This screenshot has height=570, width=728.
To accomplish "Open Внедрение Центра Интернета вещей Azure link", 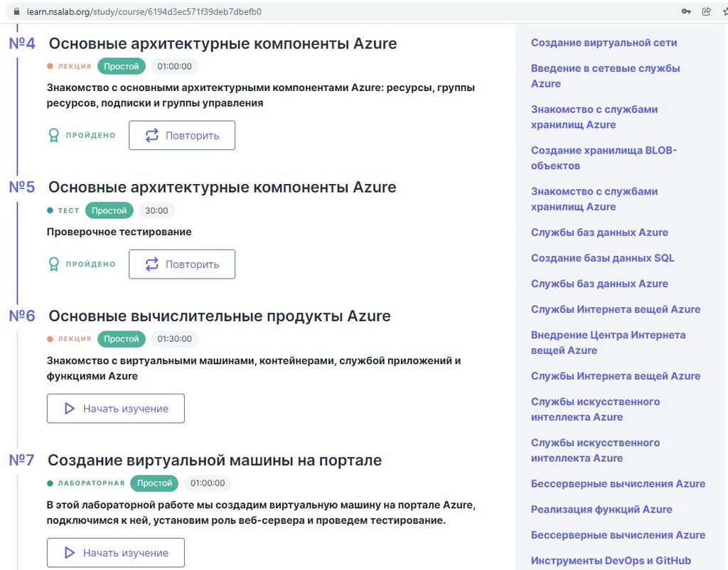I will (609, 343).
